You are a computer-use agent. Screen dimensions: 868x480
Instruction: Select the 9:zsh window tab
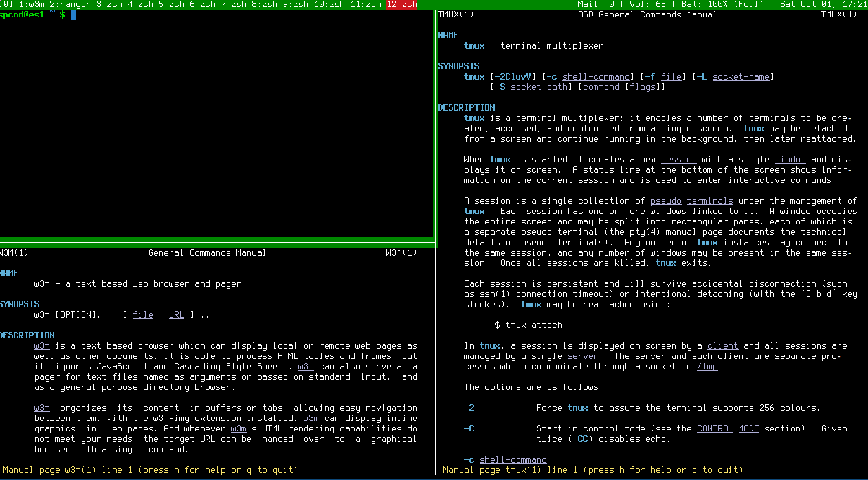click(296, 5)
